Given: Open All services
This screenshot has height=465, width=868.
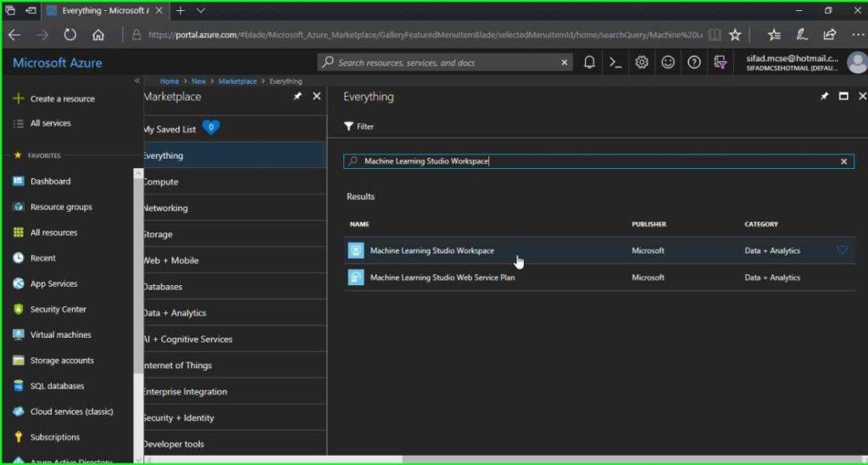Looking at the screenshot, I should [x=42, y=123].
